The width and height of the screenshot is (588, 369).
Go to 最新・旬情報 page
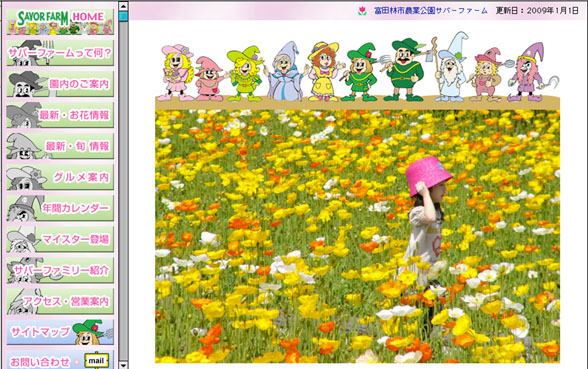coord(60,146)
